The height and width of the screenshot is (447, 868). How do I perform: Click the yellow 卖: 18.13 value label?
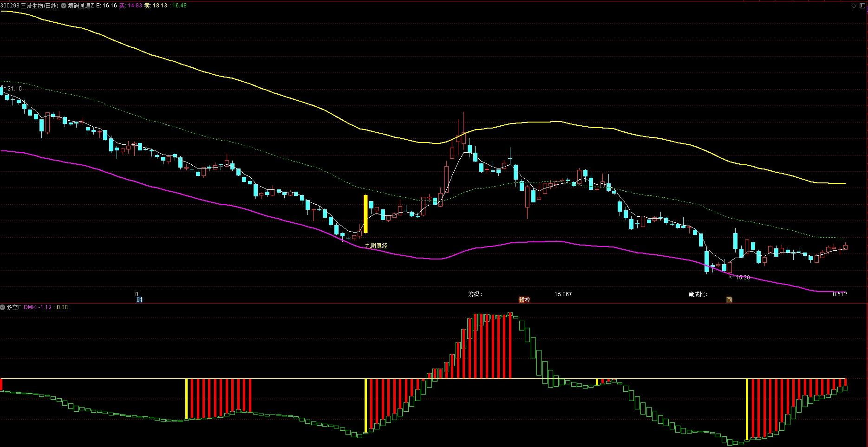156,6
